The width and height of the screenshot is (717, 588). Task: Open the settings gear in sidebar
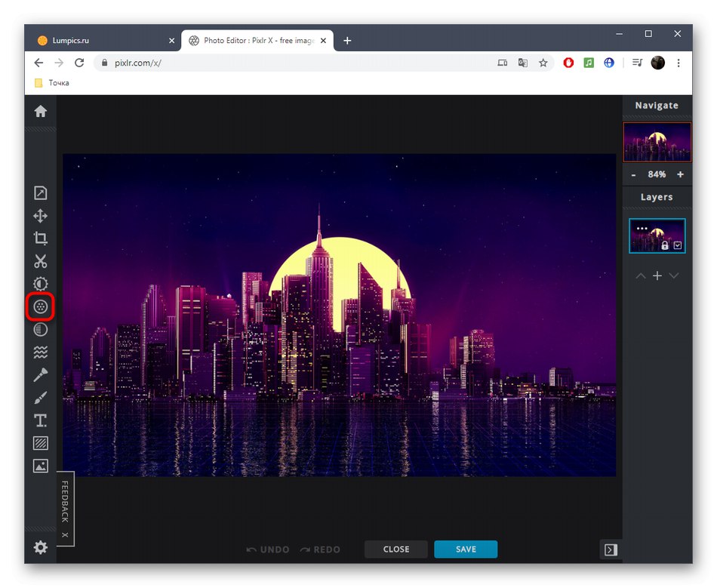(40, 547)
